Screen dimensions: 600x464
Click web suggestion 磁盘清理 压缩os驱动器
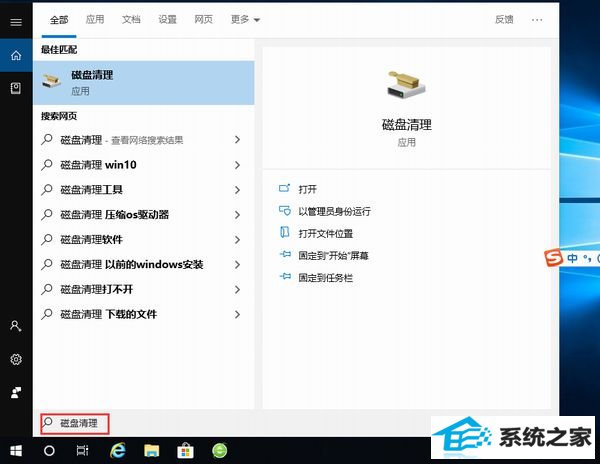pos(114,215)
